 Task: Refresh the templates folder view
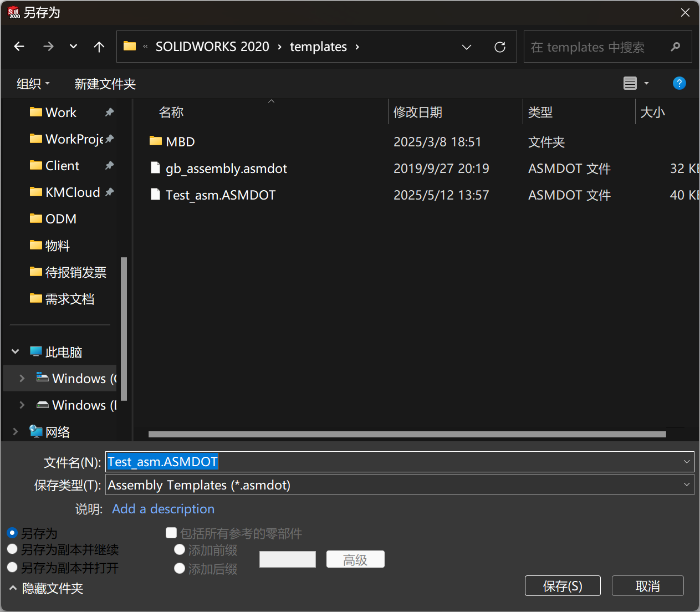pos(500,47)
